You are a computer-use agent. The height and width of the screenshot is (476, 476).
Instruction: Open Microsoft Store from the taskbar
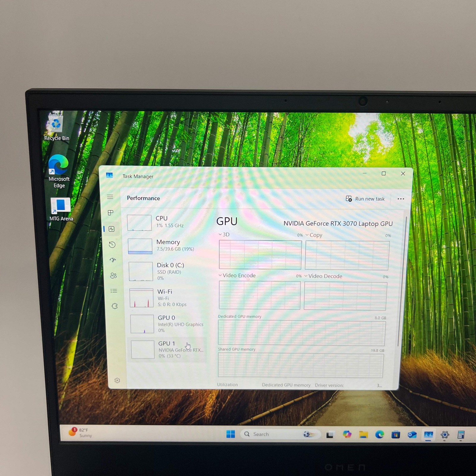pos(396,435)
